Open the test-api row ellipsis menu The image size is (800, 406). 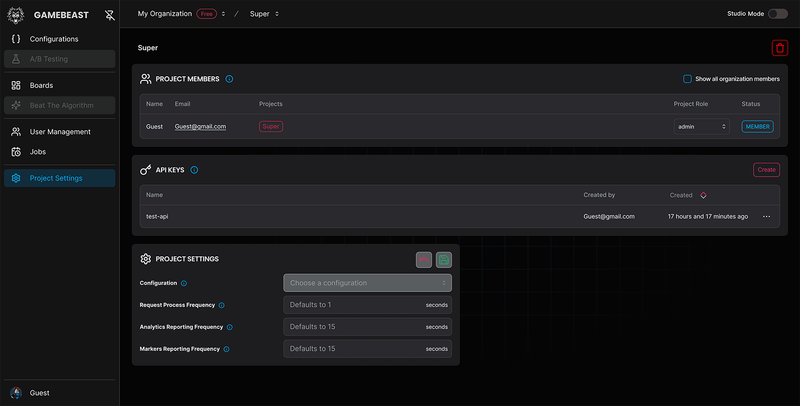pyautogui.click(x=766, y=216)
